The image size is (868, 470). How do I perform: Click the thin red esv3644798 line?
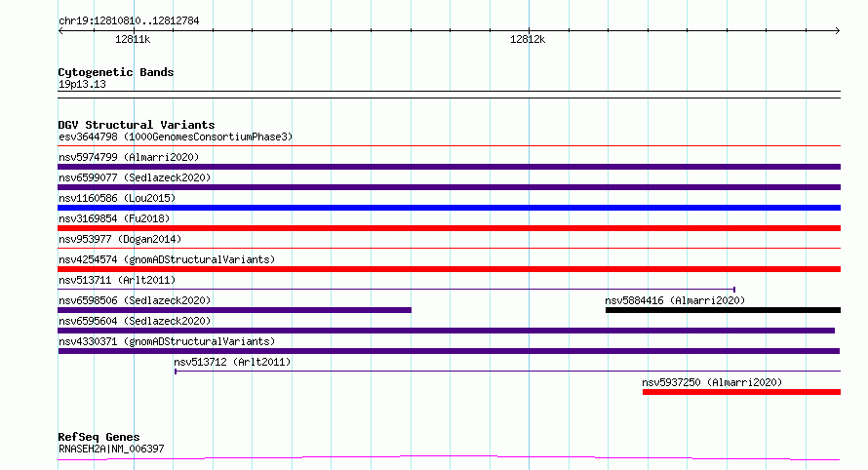449,146
